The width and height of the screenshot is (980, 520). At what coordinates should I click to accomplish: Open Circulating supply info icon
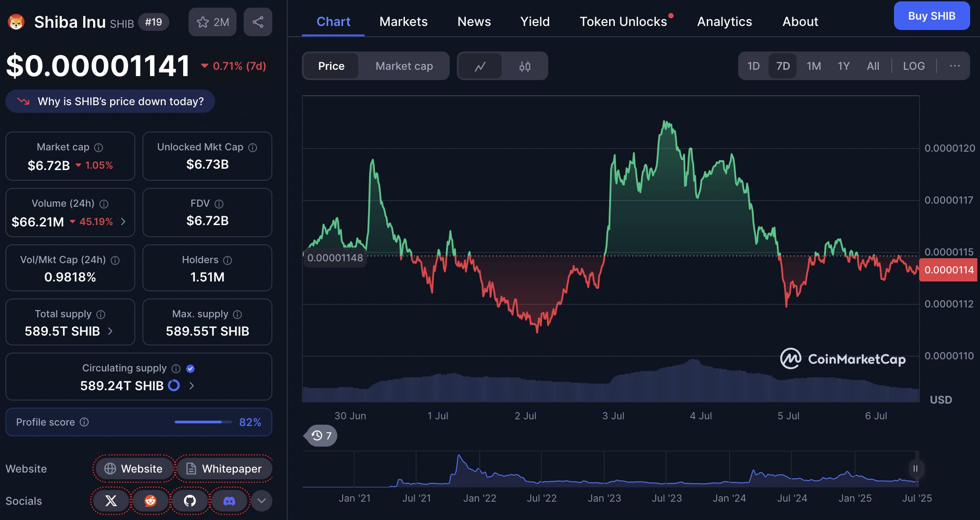pos(176,368)
